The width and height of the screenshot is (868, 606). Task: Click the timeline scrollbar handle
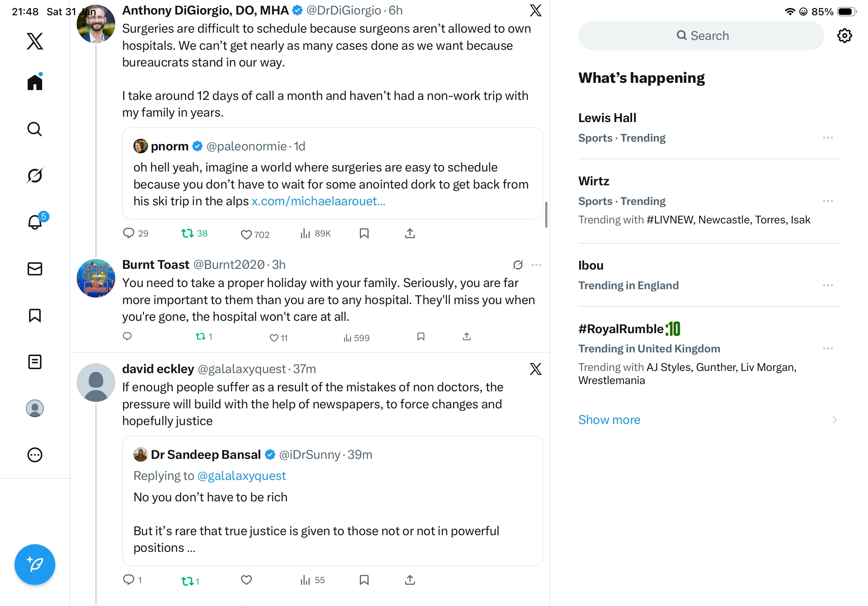coord(546,215)
